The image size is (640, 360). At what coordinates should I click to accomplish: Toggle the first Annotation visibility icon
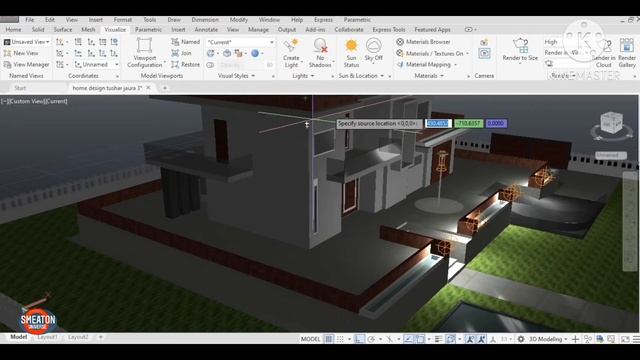[470, 339]
